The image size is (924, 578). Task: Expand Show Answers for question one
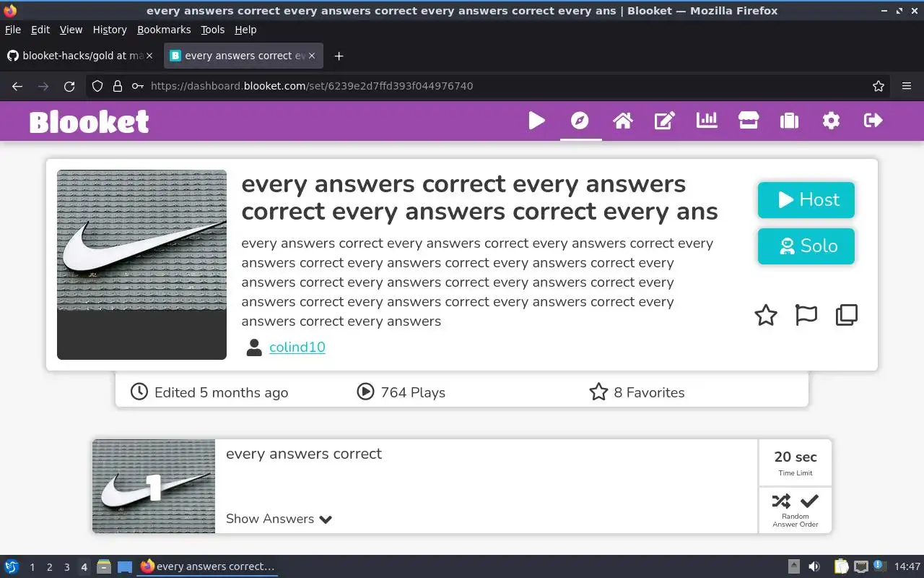click(279, 519)
